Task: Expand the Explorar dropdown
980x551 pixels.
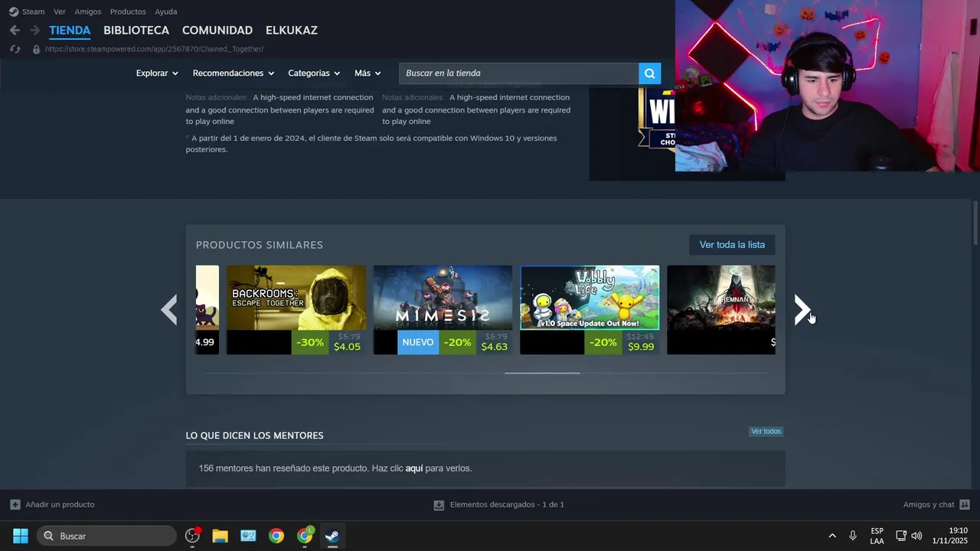Action: (157, 73)
